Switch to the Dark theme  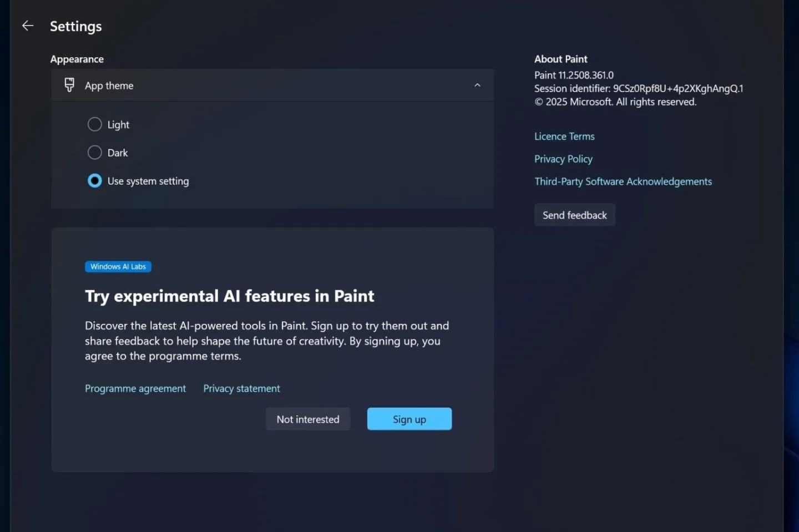pyautogui.click(x=94, y=152)
